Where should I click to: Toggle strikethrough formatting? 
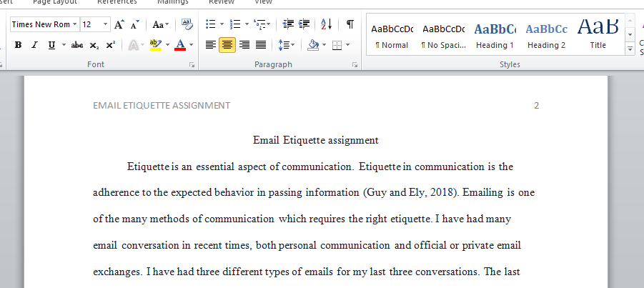[76, 45]
